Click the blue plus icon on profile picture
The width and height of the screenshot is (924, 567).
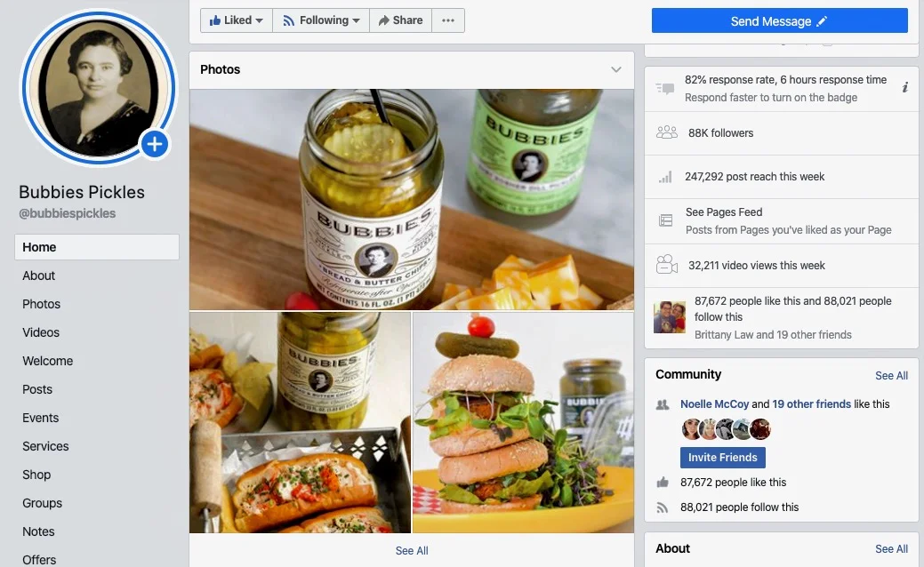[x=155, y=144]
